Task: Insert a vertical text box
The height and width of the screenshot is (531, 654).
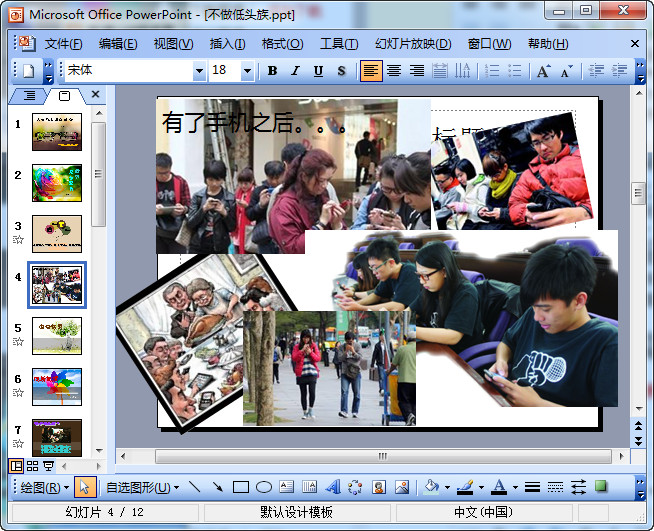Action: [x=309, y=487]
